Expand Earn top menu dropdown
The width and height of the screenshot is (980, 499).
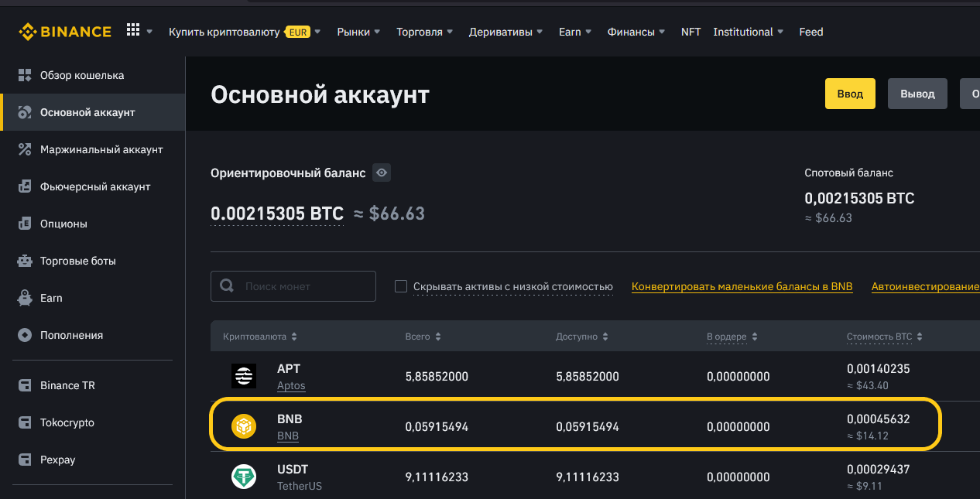pos(588,32)
